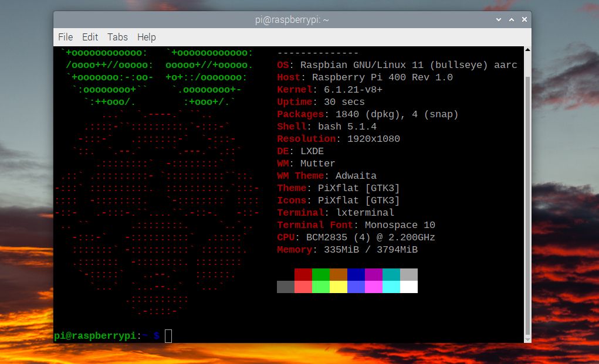Click the gray swatch at the palette's start
The image size is (599, 364).
pyautogui.click(x=286, y=287)
